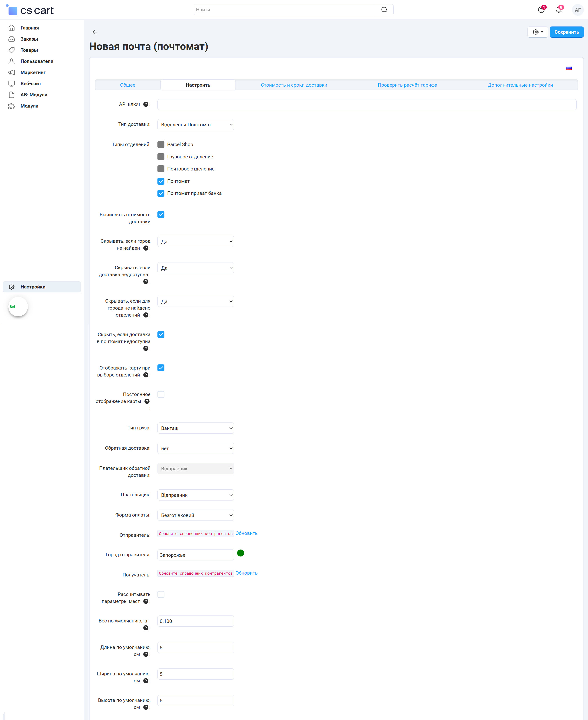Click the search magnifier icon
Viewport: 588px width, 720px height.
384,10
